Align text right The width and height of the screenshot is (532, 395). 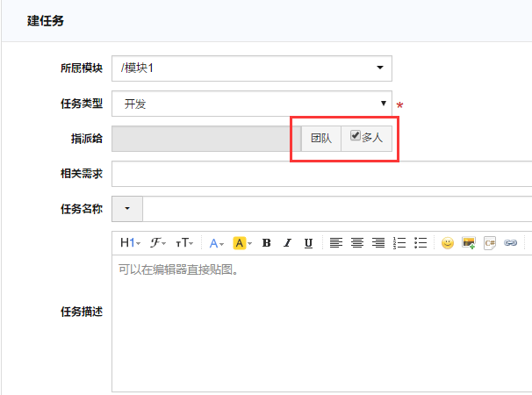(378, 242)
